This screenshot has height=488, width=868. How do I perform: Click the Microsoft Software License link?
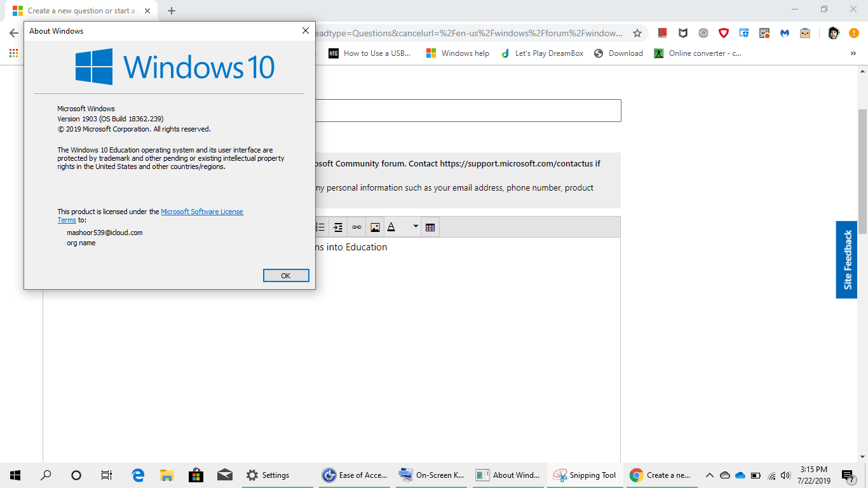tap(202, 212)
